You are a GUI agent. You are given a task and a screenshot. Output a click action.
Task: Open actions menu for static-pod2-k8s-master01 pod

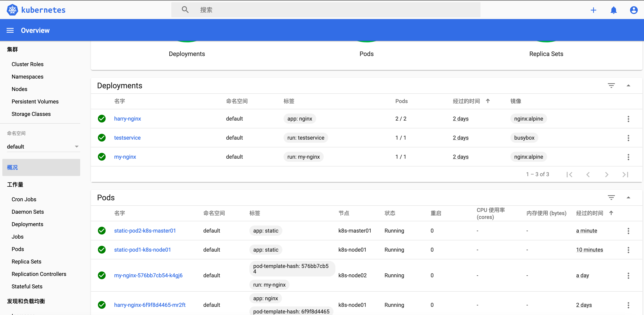tap(628, 231)
